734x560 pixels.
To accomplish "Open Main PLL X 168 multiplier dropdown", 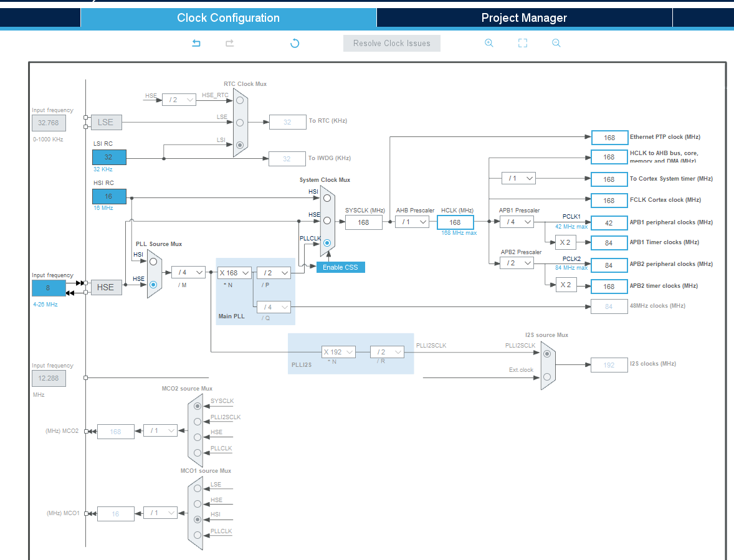I will pos(234,273).
